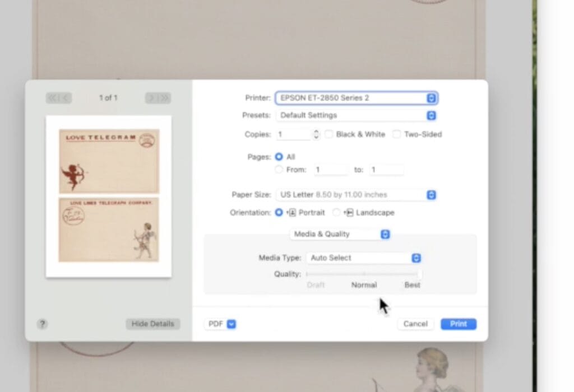Click the Landscape orientation page icon
Screen dimensions: 574x392
349,213
